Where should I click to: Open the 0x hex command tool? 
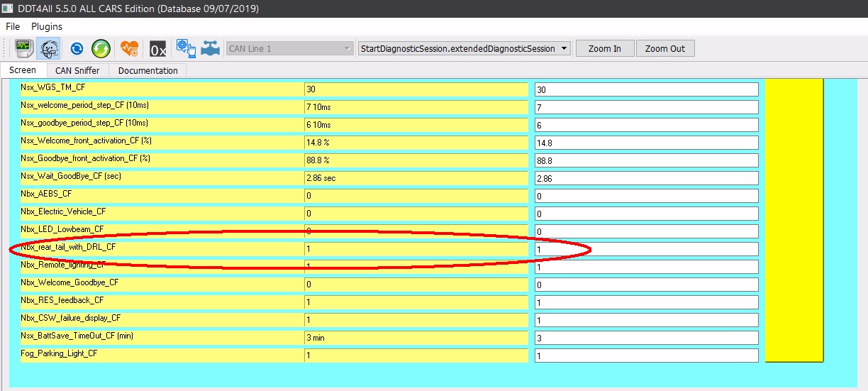coord(157,49)
